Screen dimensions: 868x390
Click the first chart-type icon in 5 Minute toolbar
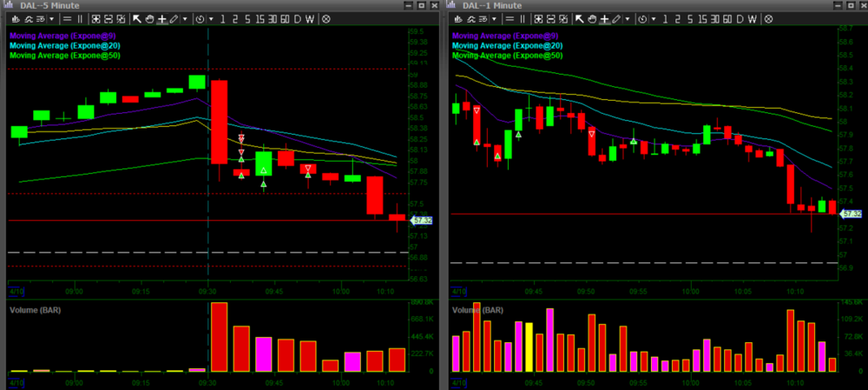click(x=16, y=18)
